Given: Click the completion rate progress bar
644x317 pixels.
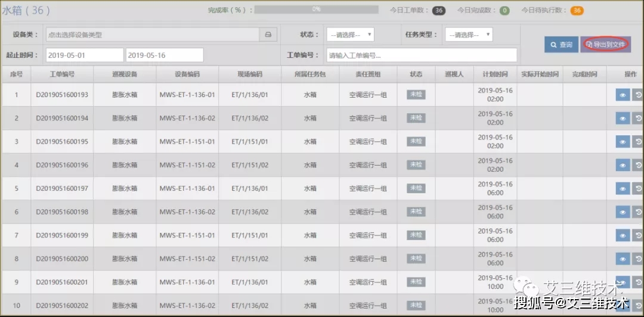Looking at the screenshot, I should point(316,10).
